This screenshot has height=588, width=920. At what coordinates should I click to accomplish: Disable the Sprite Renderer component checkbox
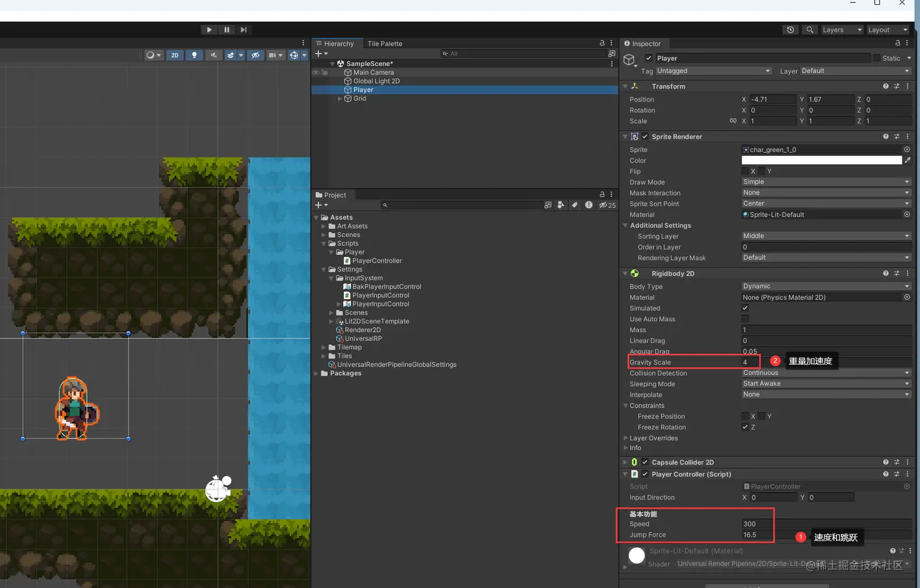(645, 137)
